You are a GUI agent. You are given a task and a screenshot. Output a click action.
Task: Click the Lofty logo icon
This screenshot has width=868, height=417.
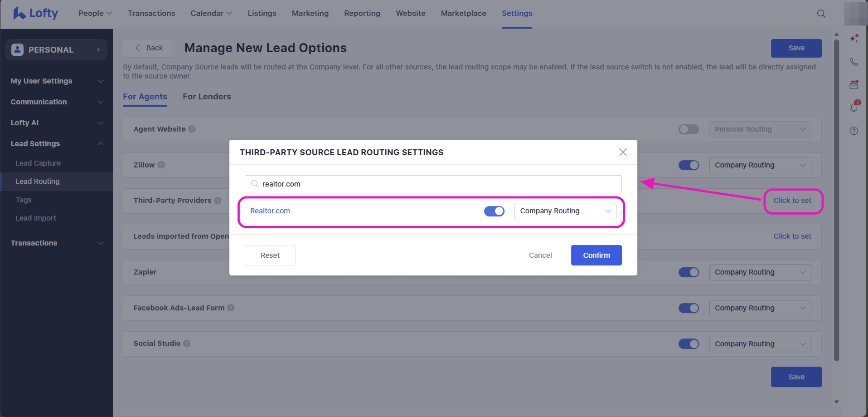(x=19, y=13)
